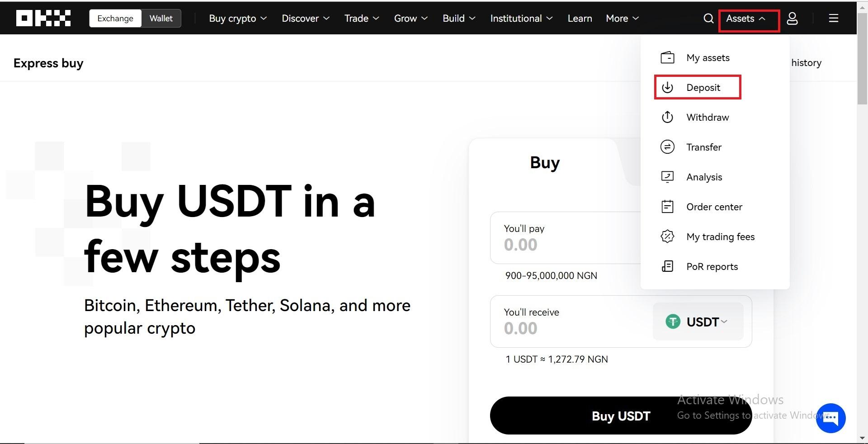This screenshot has height=444, width=868.
Task: Expand the More menu
Action: [x=622, y=18]
